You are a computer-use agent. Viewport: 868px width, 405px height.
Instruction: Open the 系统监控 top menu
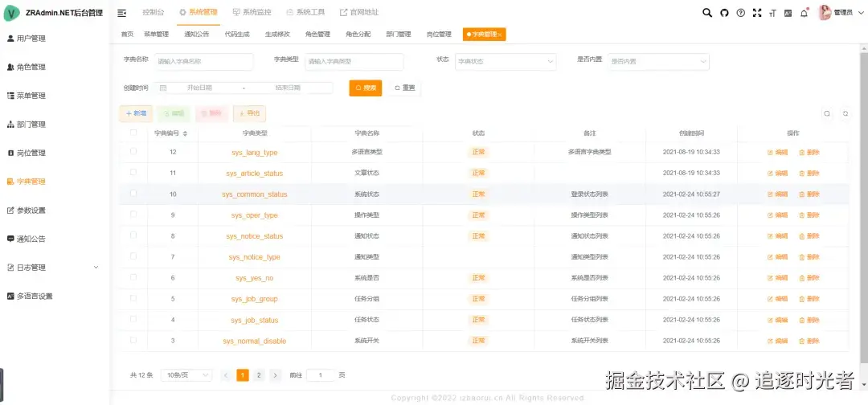pos(252,12)
